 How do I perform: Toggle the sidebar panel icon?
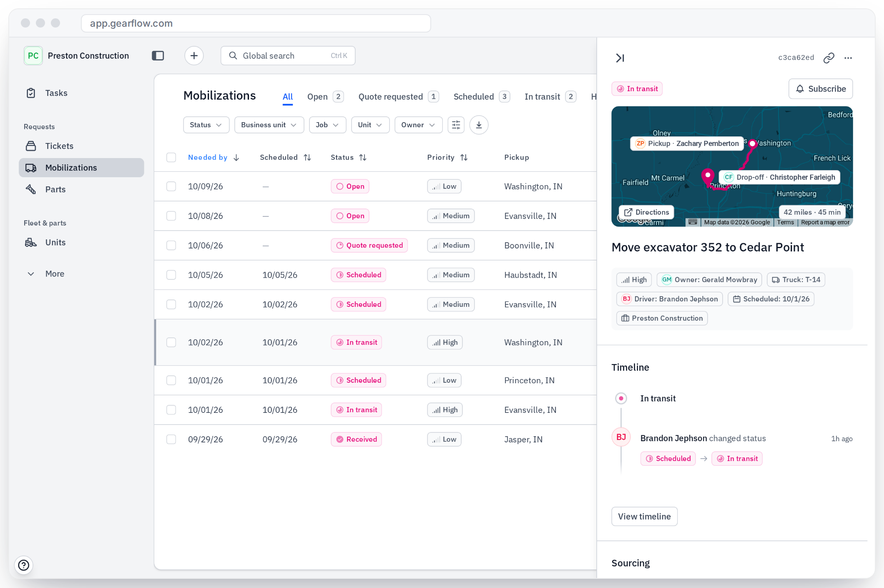point(158,55)
